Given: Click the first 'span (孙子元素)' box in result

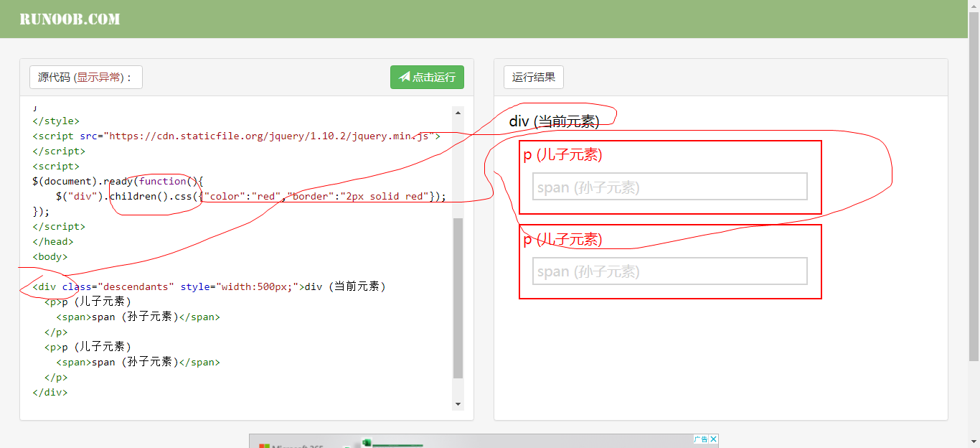Looking at the screenshot, I should [670, 187].
